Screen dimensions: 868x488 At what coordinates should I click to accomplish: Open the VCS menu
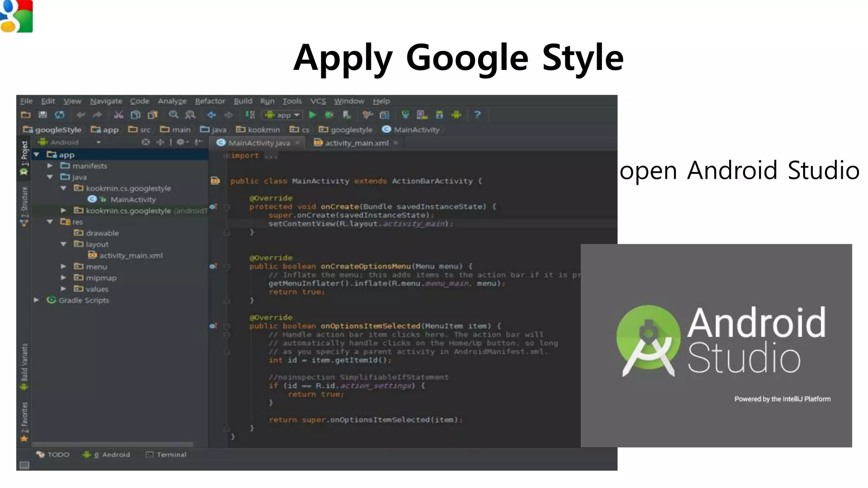click(318, 101)
